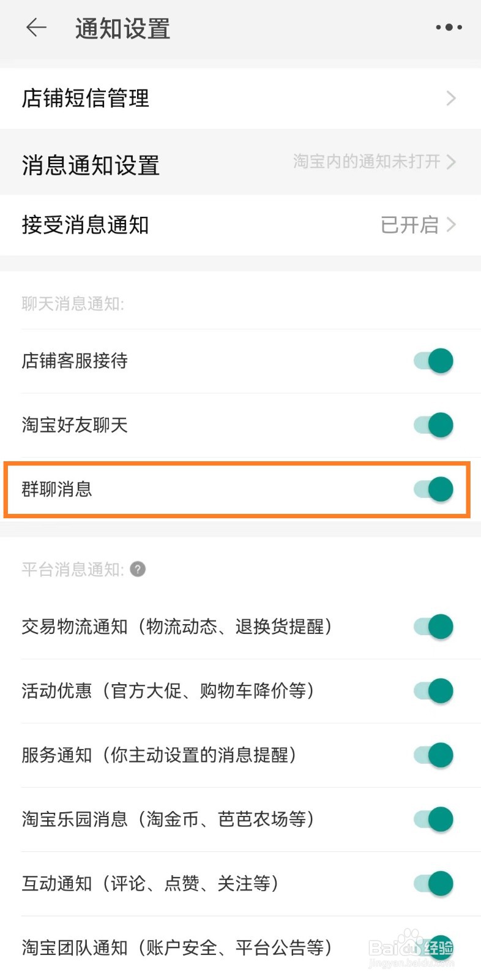Disable 淘宝团队通知 toggle
This screenshot has height=980, width=481.
click(x=433, y=948)
